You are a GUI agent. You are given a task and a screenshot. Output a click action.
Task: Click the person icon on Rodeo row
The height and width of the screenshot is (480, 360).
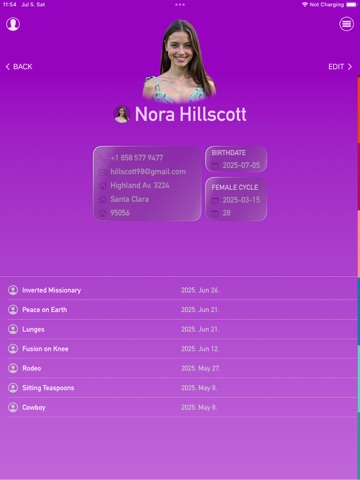(x=13, y=368)
